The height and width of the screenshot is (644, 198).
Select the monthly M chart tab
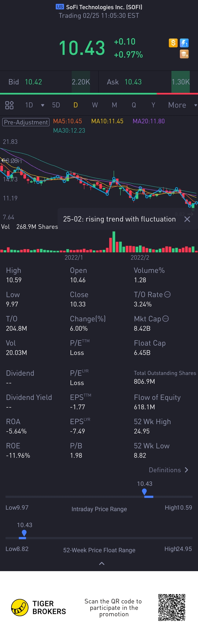coord(114,105)
